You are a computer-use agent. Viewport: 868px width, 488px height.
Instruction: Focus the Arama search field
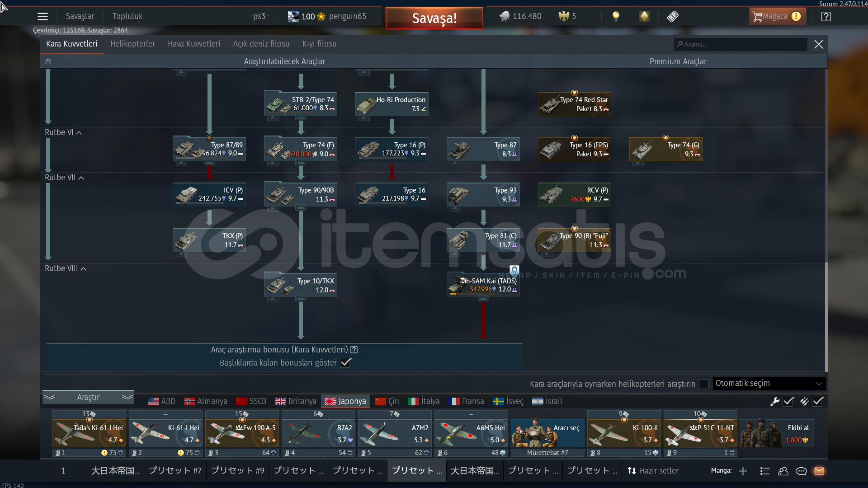pyautogui.click(x=741, y=44)
